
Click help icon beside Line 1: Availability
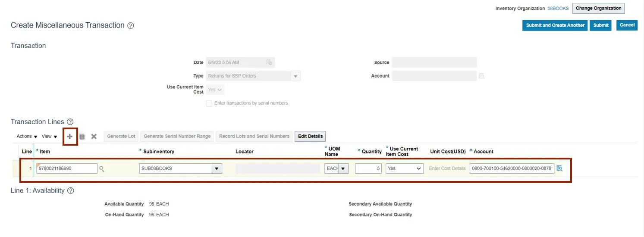click(x=71, y=190)
